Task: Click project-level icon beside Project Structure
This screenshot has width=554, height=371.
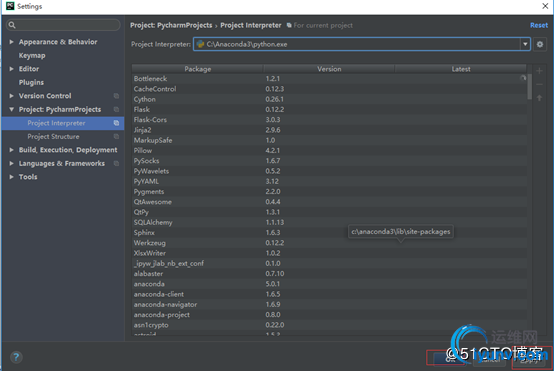Action: [116, 136]
